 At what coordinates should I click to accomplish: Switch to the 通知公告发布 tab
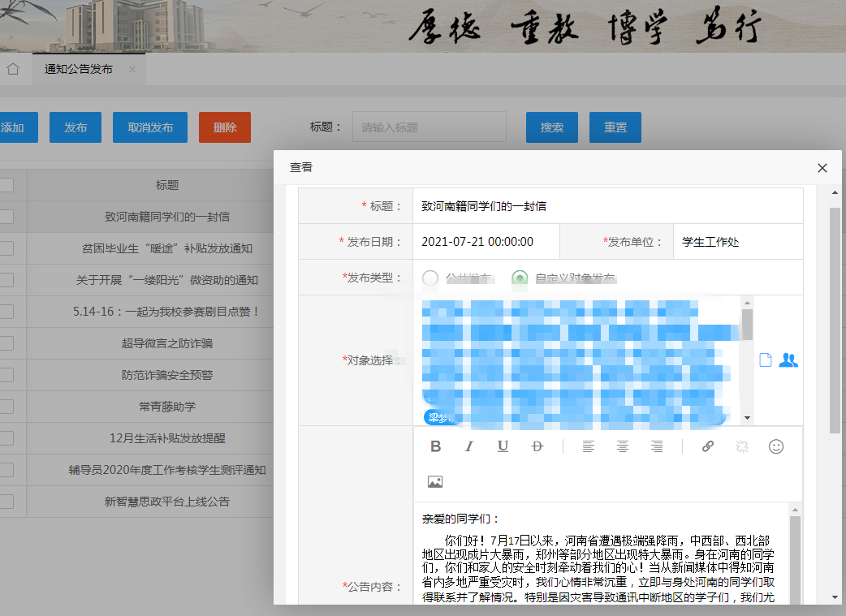[79, 70]
